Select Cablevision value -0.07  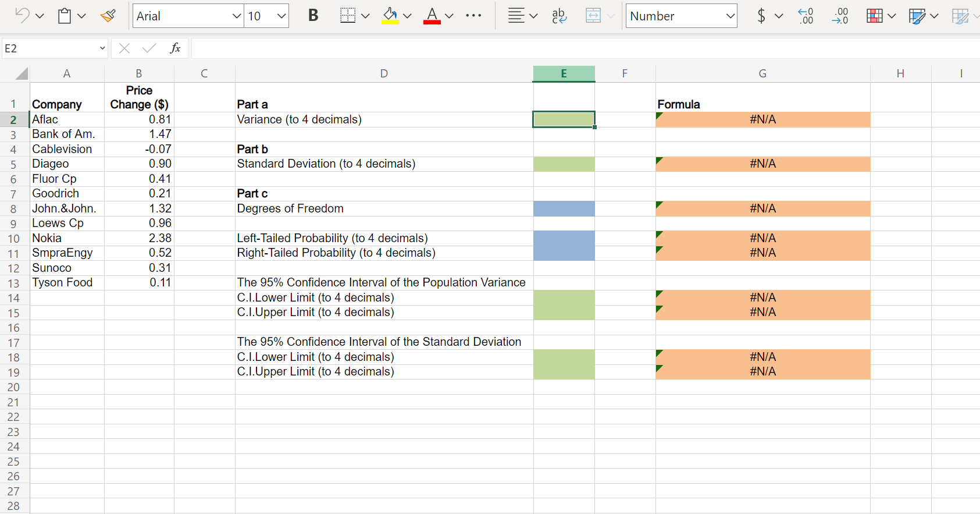[x=139, y=150]
